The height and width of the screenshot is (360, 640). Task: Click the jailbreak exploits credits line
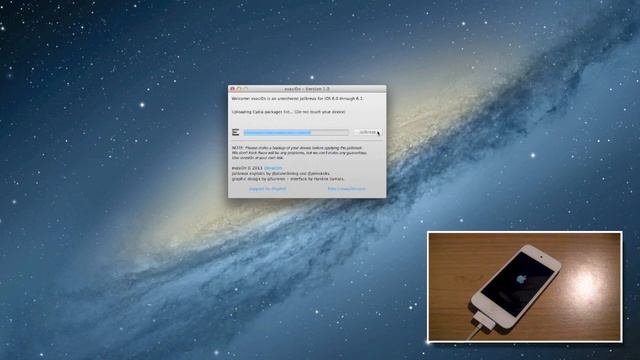click(281, 173)
